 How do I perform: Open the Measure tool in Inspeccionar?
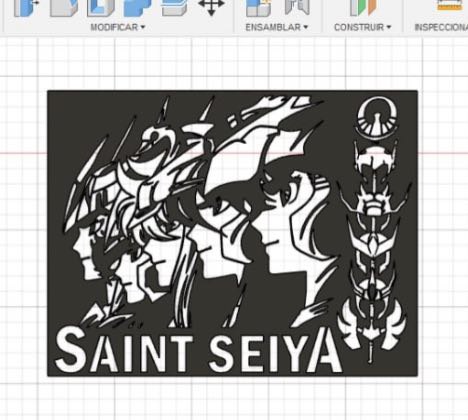(x=452, y=6)
